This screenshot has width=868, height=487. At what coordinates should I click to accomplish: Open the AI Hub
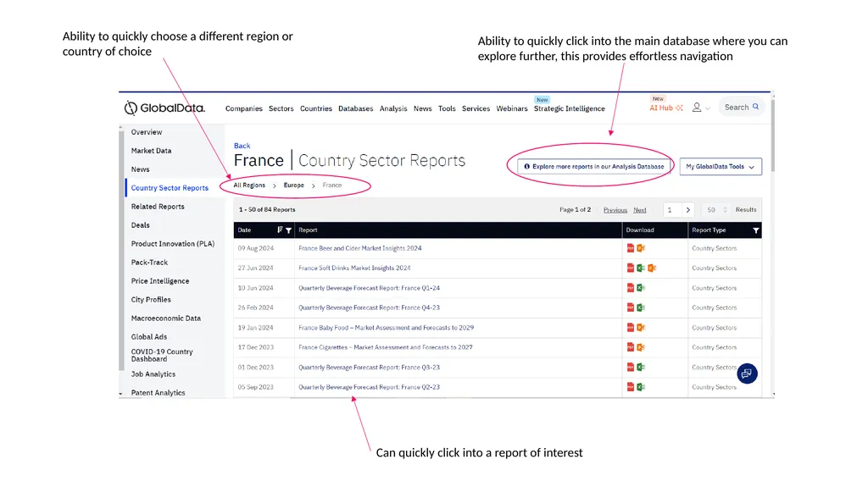click(666, 108)
